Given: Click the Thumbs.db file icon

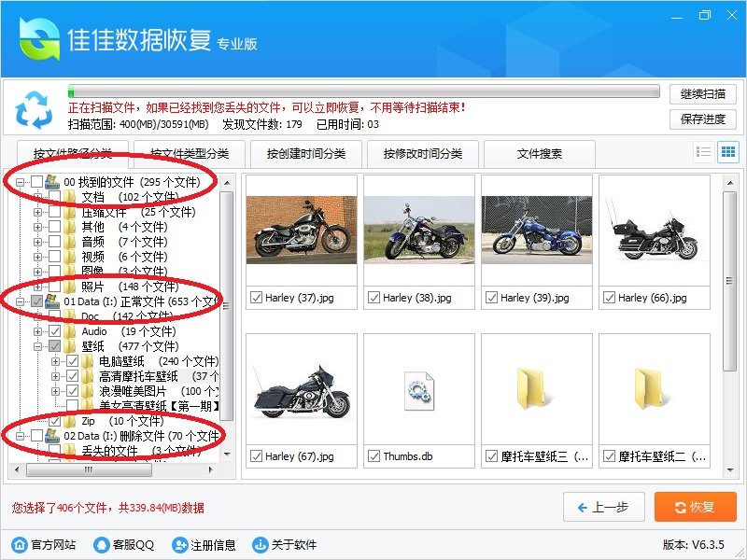Looking at the screenshot, I should coord(419,390).
